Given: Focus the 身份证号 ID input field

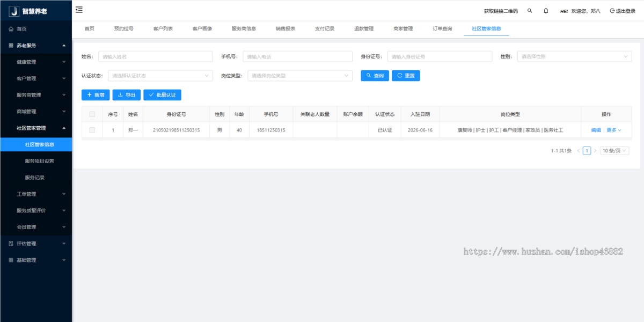Looking at the screenshot, I should pos(440,56).
